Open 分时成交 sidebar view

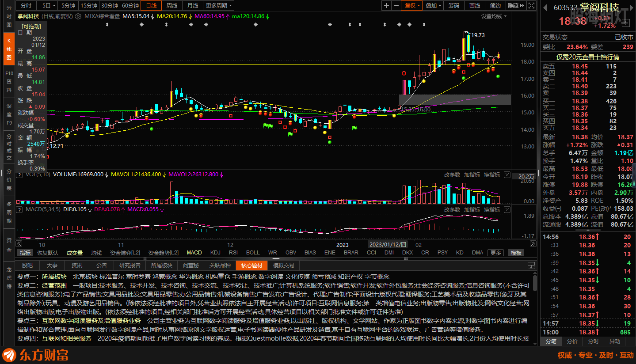[9, 146]
